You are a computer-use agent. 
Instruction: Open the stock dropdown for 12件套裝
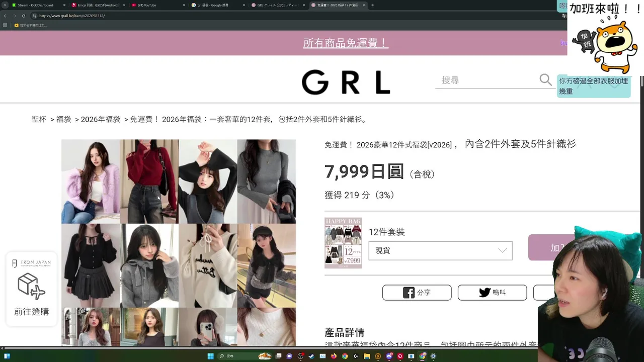(x=440, y=251)
